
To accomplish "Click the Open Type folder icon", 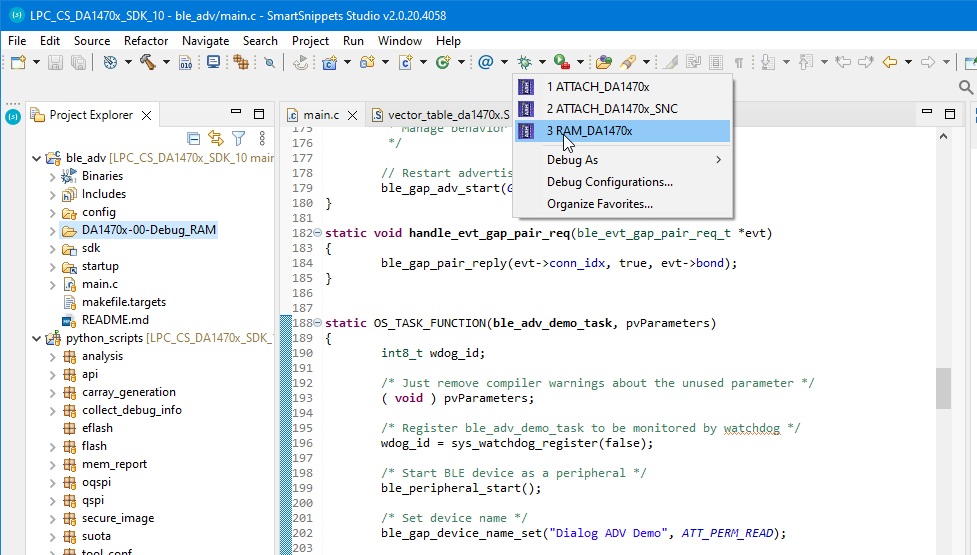I will click(604, 62).
